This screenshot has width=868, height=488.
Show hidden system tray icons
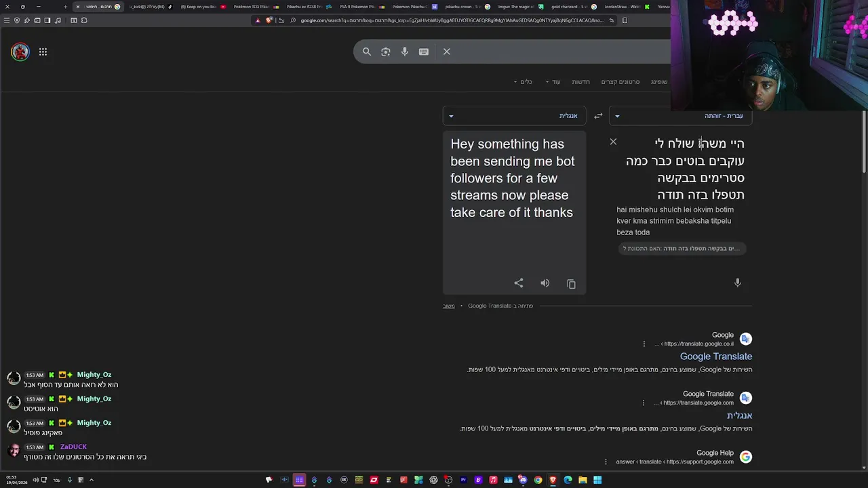92,480
